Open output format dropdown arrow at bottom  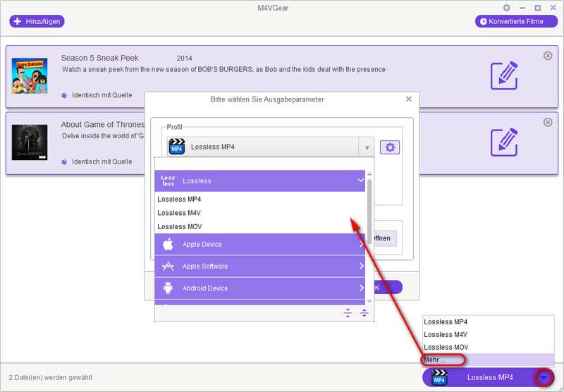544,377
